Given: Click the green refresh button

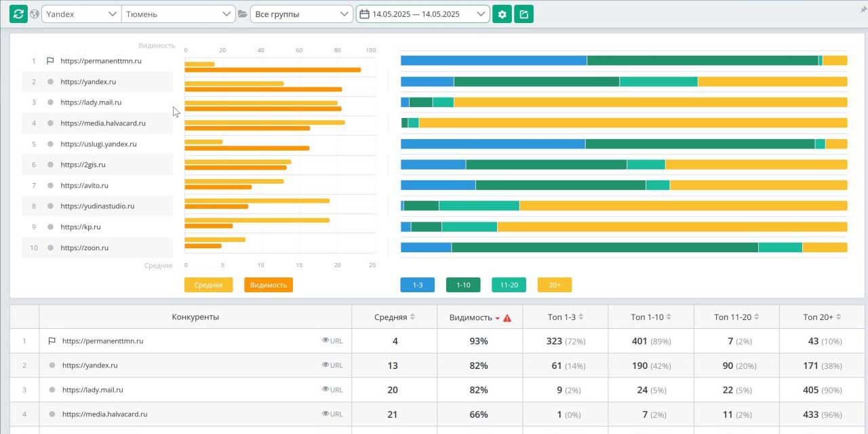Looking at the screenshot, I should (18, 14).
